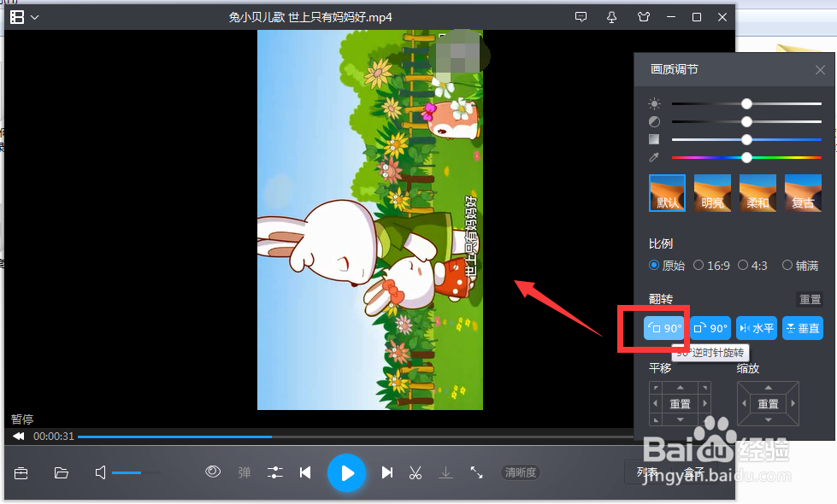Select the 原始 aspect ratio option

tap(667, 266)
